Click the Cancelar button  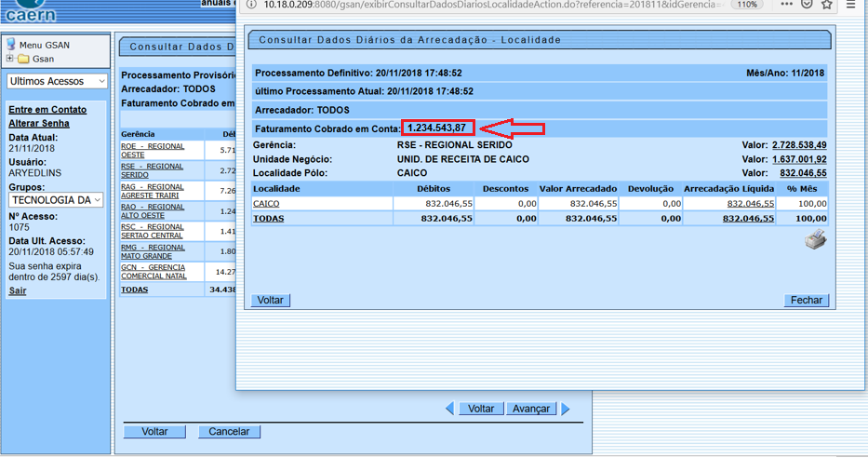coord(229,432)
